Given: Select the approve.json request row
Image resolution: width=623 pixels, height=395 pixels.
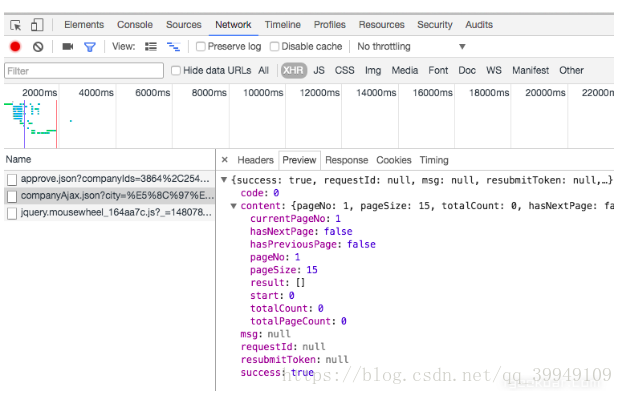Looking at the screenshot, I should pos(110,179).
